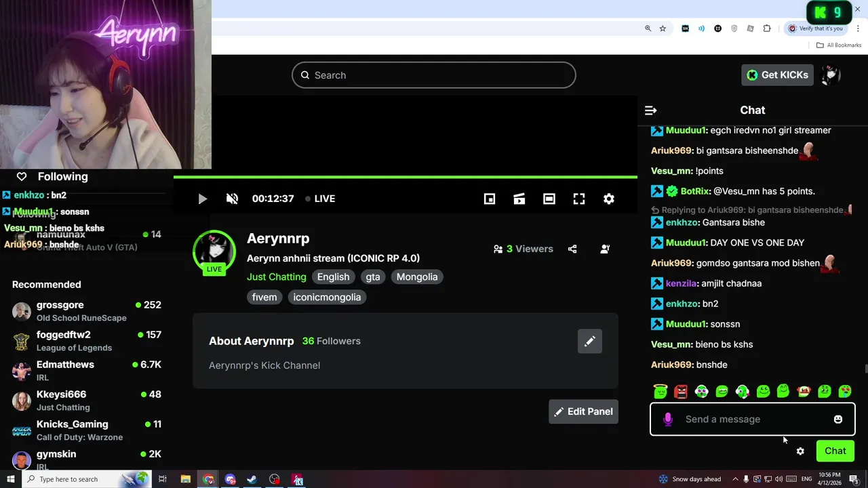Click the Following heart header

tap(52, 176)
